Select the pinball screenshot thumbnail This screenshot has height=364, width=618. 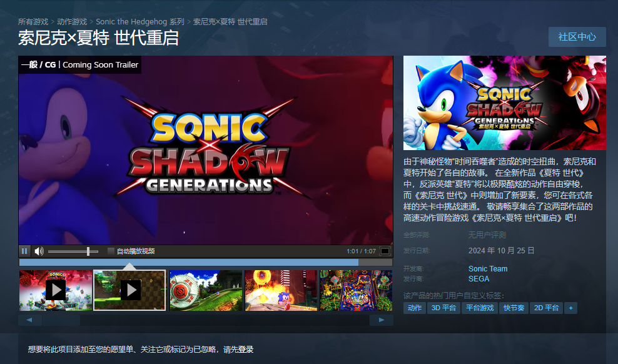coord(356,290)
